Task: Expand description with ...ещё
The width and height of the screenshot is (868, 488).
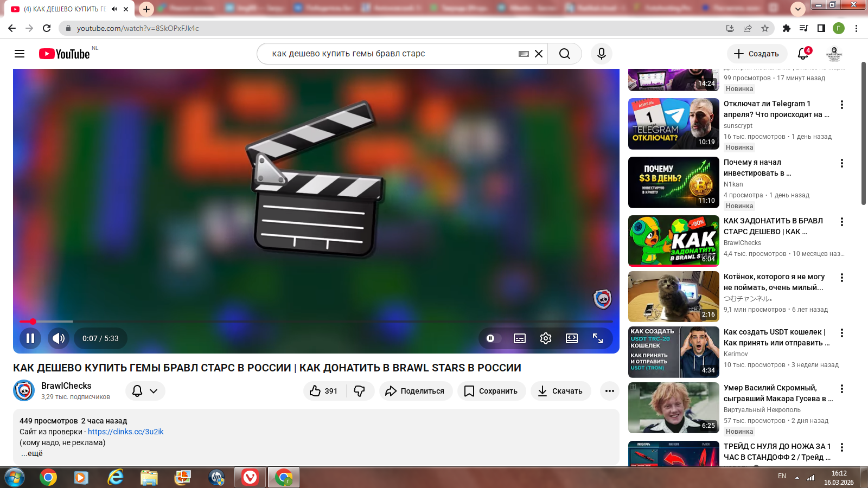Action: pos(32,453)
